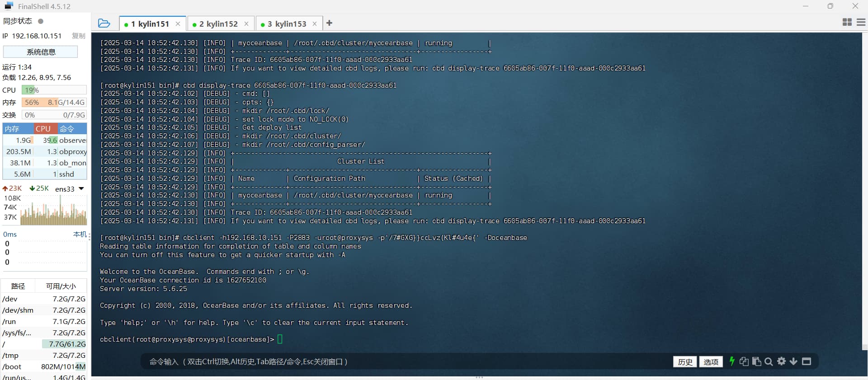Click the window panel toggle icon
This screenshot has width=868, height=380.
[x=807, y=361]
